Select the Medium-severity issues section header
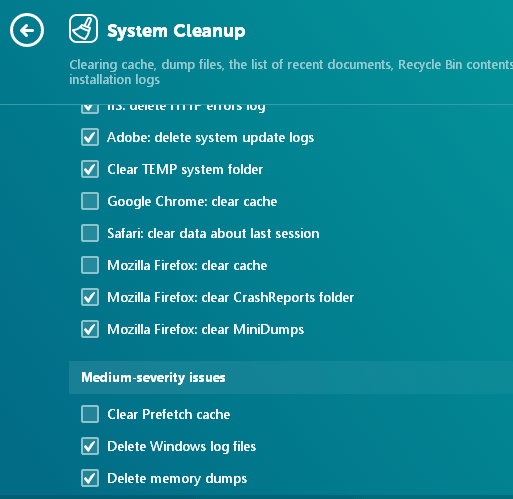 (x=291, y=377)
